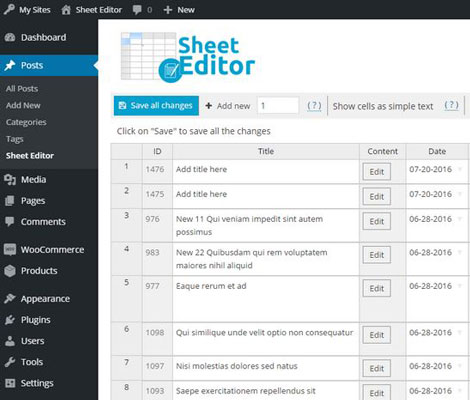Image resolution: width=470 pixels, height=400 pixels.
Task: Click the Sheet Editor home icon in admin bar
Action: [x=66, y=10]
